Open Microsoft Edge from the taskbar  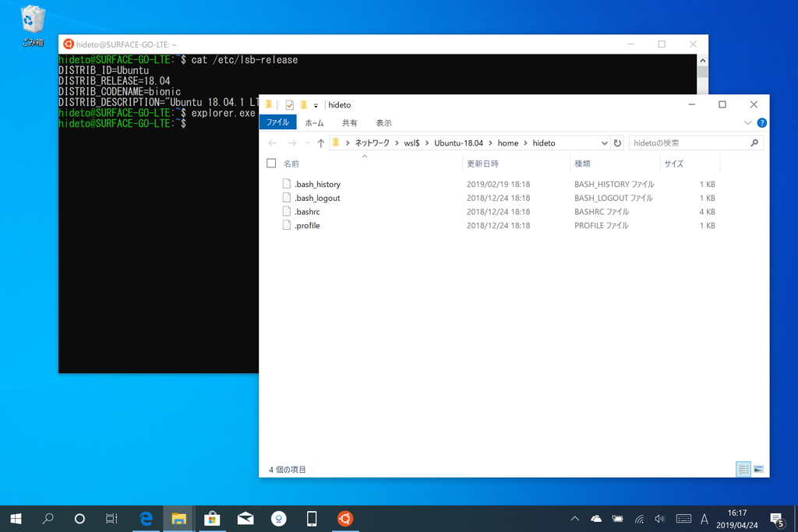click(x=146, y=518)
